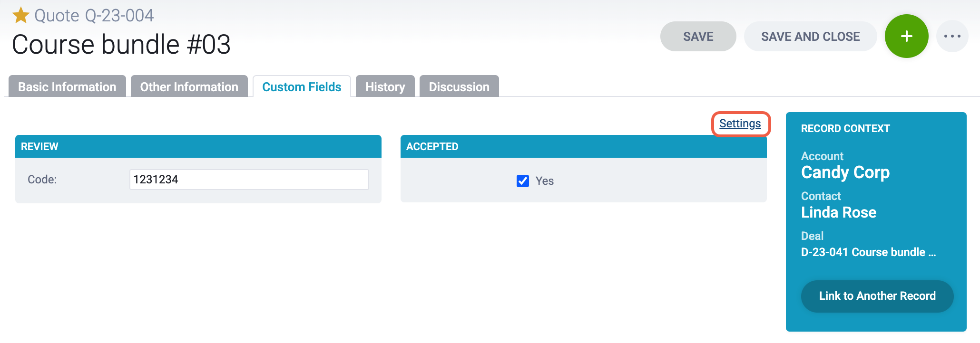
Task: Click the green plus add button
Action: pos(906,36)
